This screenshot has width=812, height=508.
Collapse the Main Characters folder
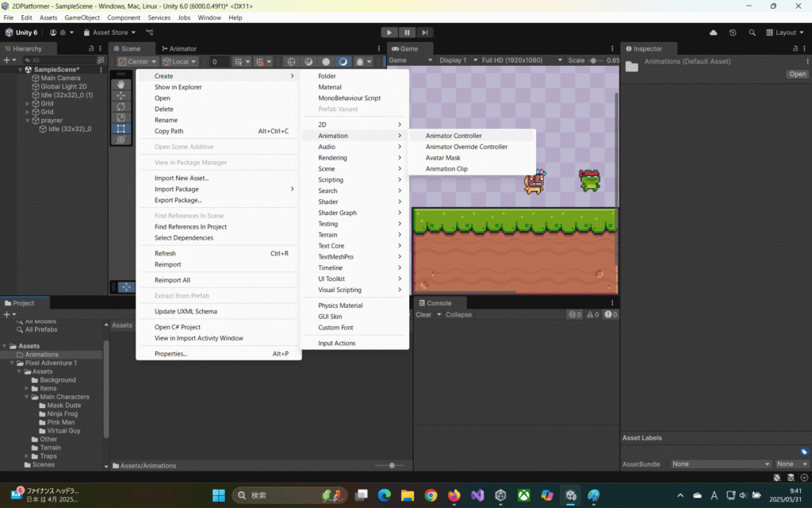tap(26, 397)
